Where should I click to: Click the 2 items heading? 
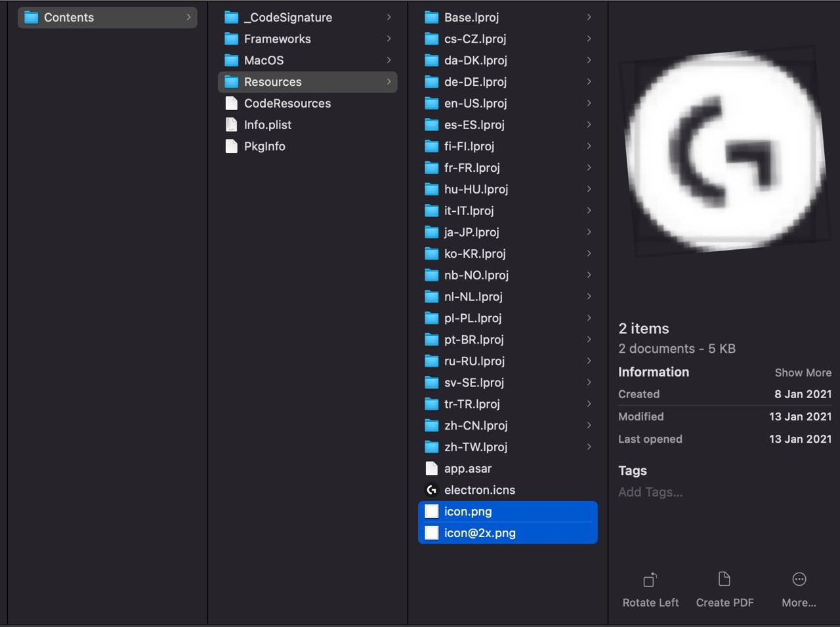pyautogui.click(x=644, y=329)
